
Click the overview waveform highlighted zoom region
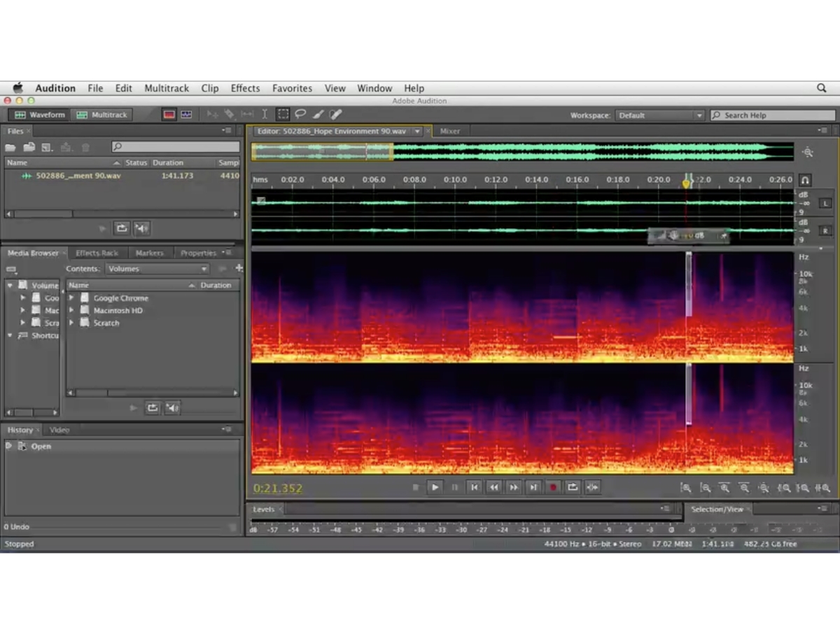click(322, 152)
